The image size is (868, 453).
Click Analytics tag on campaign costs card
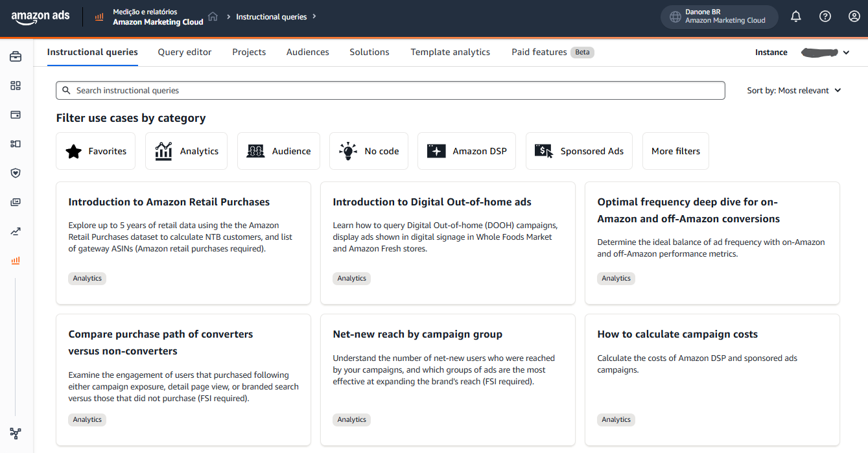coord(616,420)
